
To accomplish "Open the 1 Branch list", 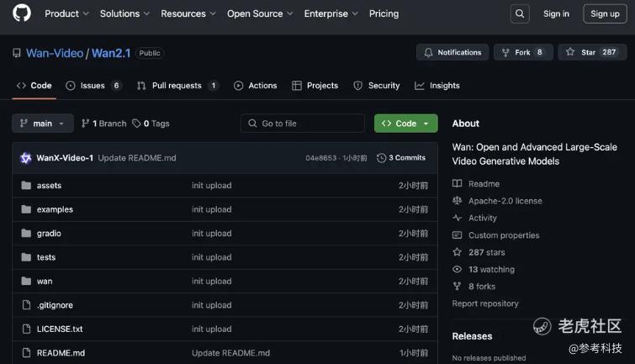I will pyautogui.click(x=103, y=124).
